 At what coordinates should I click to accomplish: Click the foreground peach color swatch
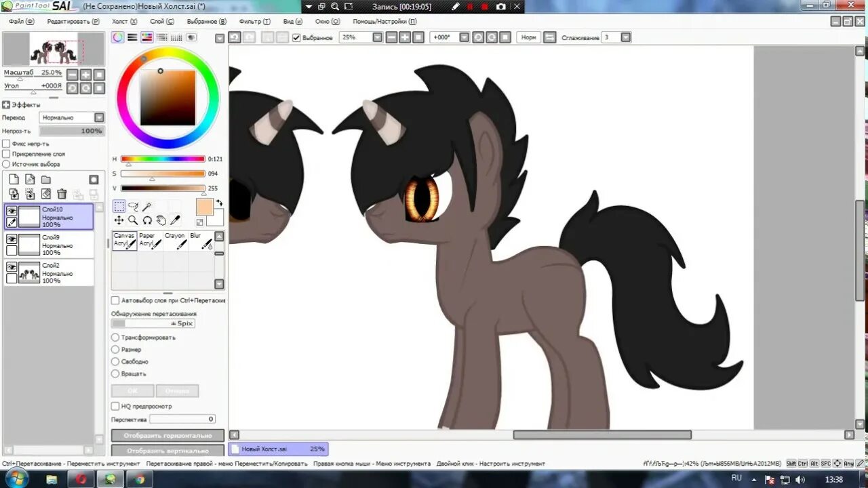pos(205,207)
